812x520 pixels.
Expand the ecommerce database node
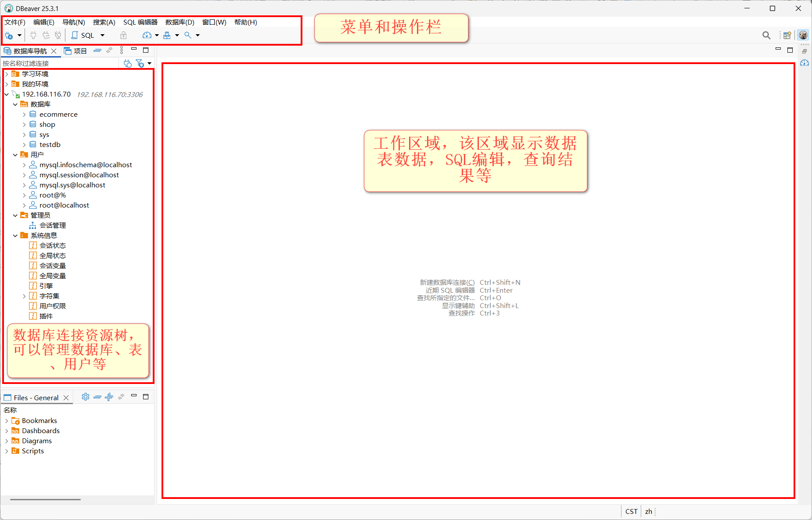click(x=24, y=115)
